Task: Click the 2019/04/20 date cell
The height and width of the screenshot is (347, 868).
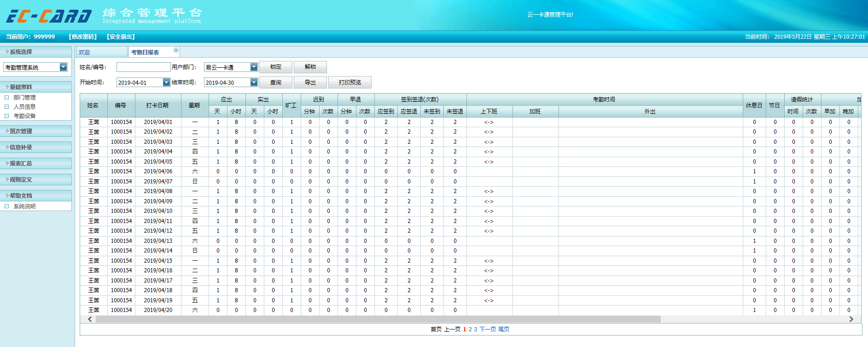Action: click(158, 310)
